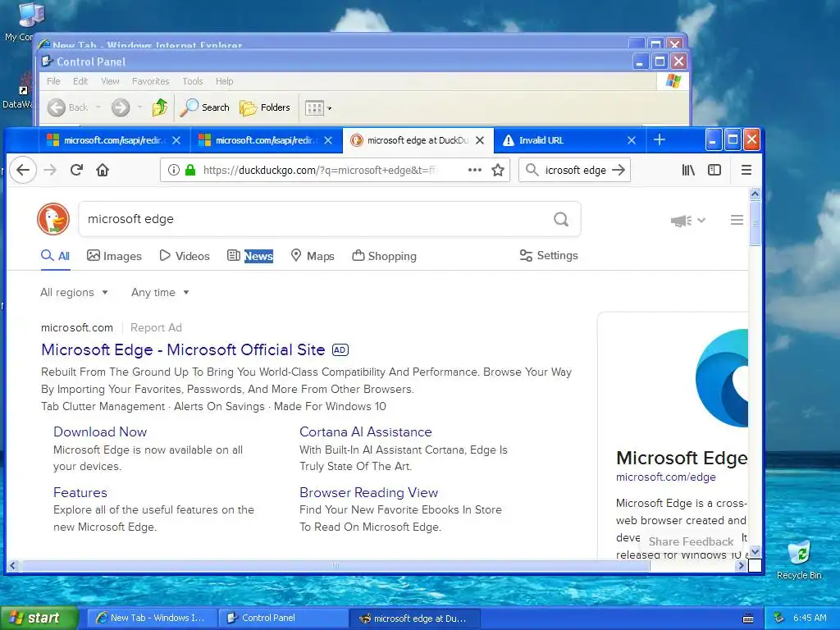This screenshot has width=840, height=630.
Task: Open dropdown next to Control Panel Back button
Action: point(98,107)
